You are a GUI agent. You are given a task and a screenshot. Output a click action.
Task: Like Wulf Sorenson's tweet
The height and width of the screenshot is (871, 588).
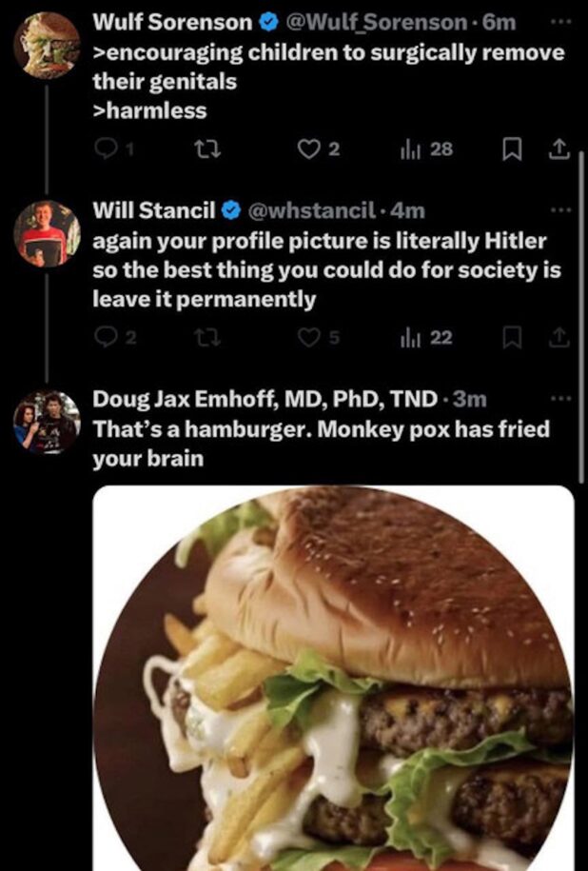click(308, 149)
